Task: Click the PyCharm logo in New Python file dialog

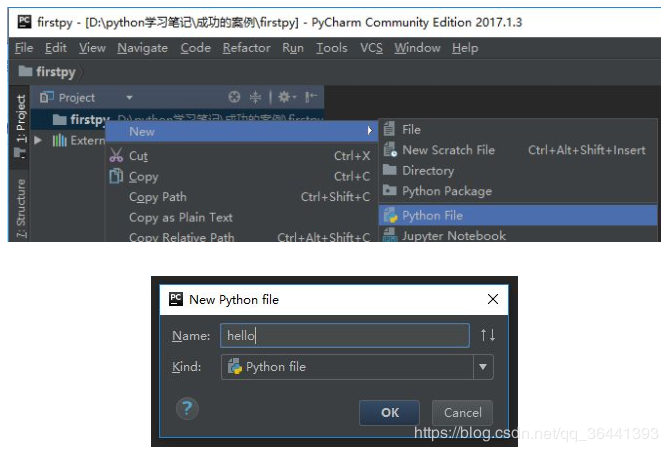Action: tap(176, 299)
